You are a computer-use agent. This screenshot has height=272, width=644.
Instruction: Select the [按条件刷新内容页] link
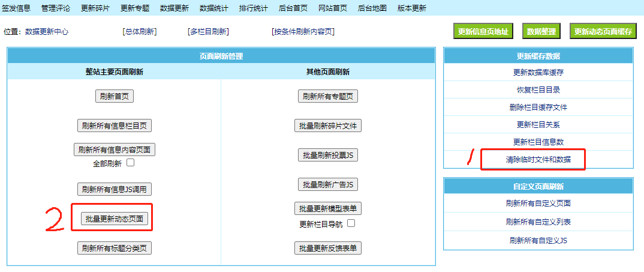[x=303, y=32]
